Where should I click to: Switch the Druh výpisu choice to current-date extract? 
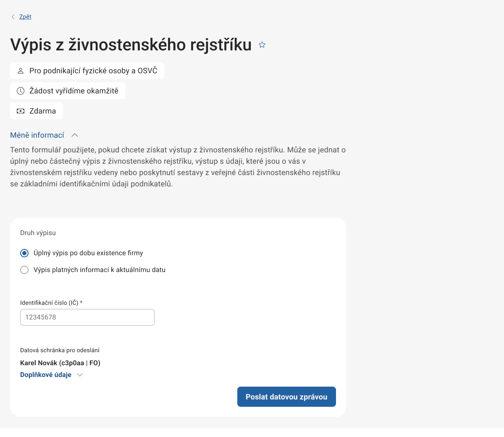24,270
